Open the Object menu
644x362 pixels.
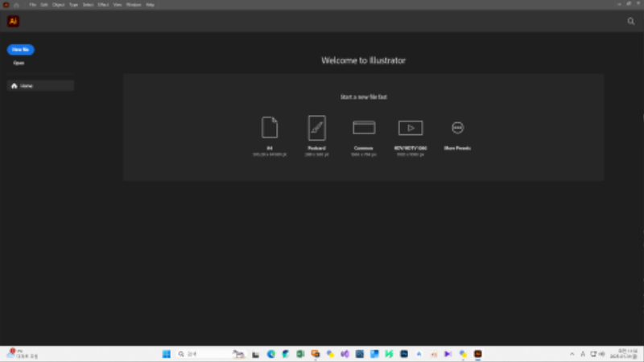coord(59,5)
